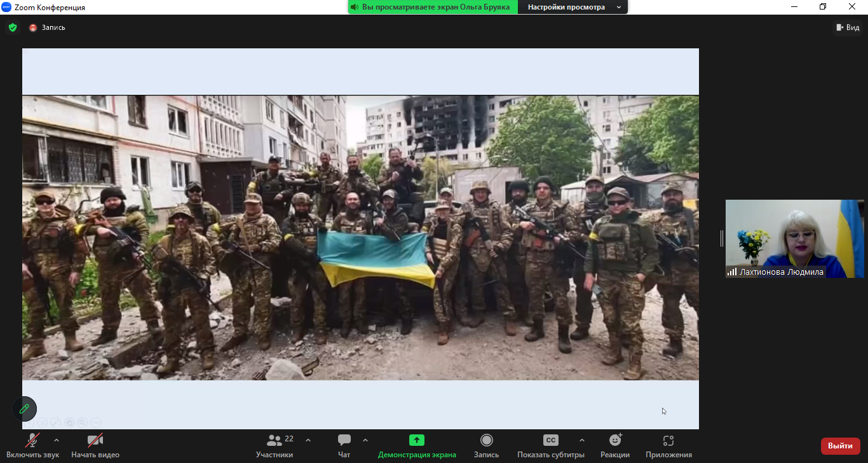Expand the arrow next to Чат
Viewport: 868px width, 463px height.
pyautogui.click(x=365, y=440)
